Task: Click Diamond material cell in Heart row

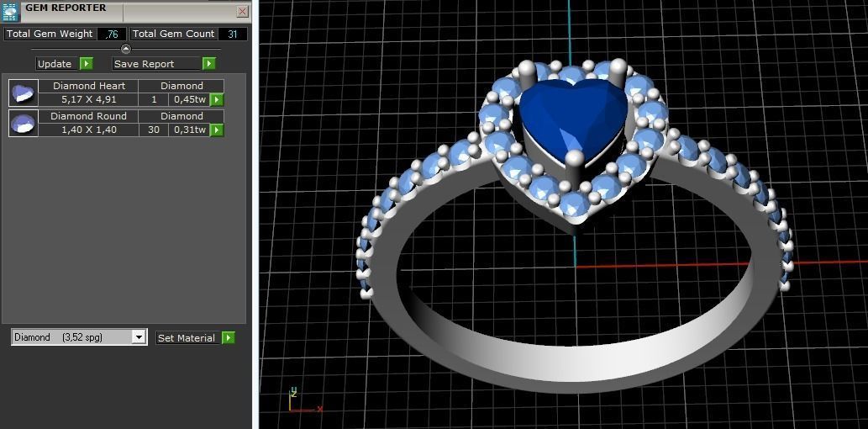Action: (x=181, y=86)
